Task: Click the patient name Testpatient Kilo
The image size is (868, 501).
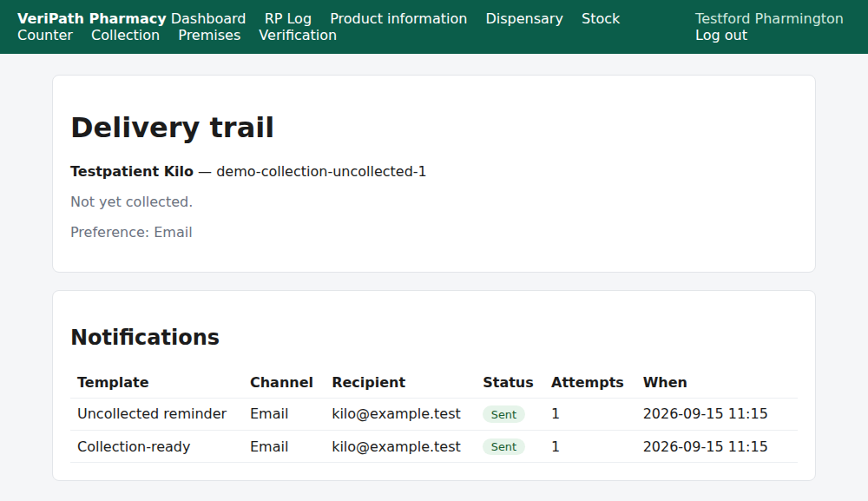Action: 132,172
